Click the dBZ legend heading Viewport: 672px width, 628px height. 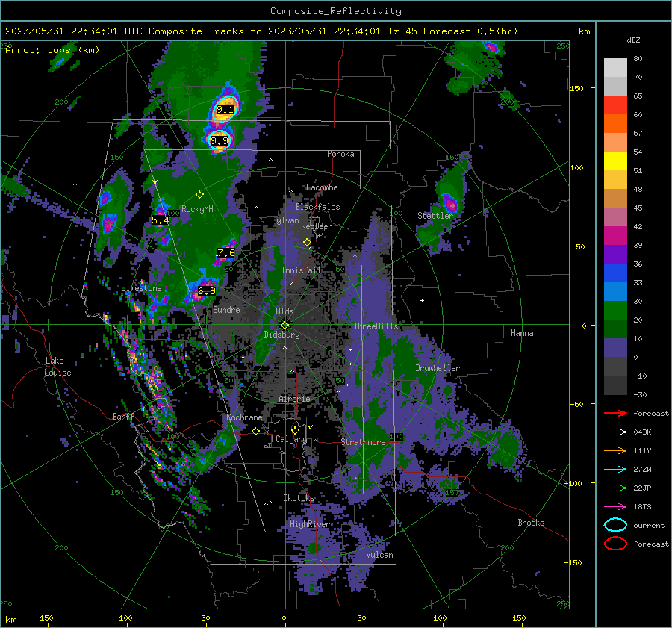coord(633,40)
